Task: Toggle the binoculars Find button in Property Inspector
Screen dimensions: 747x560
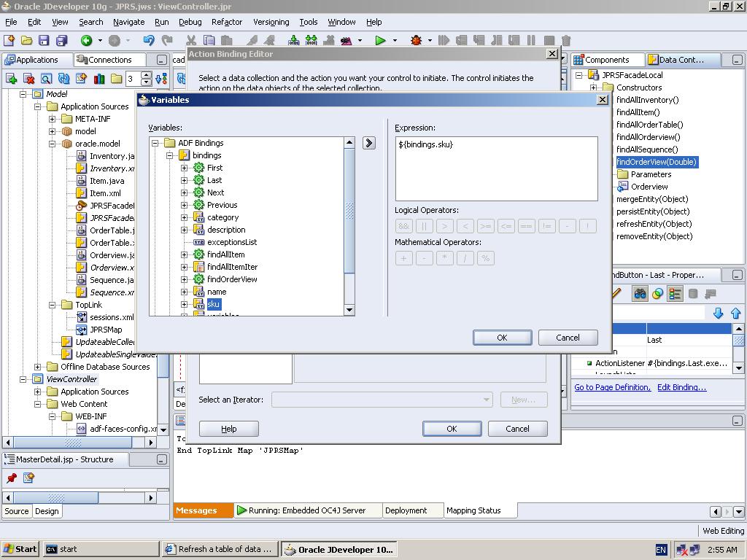Action: click(640, 294)
